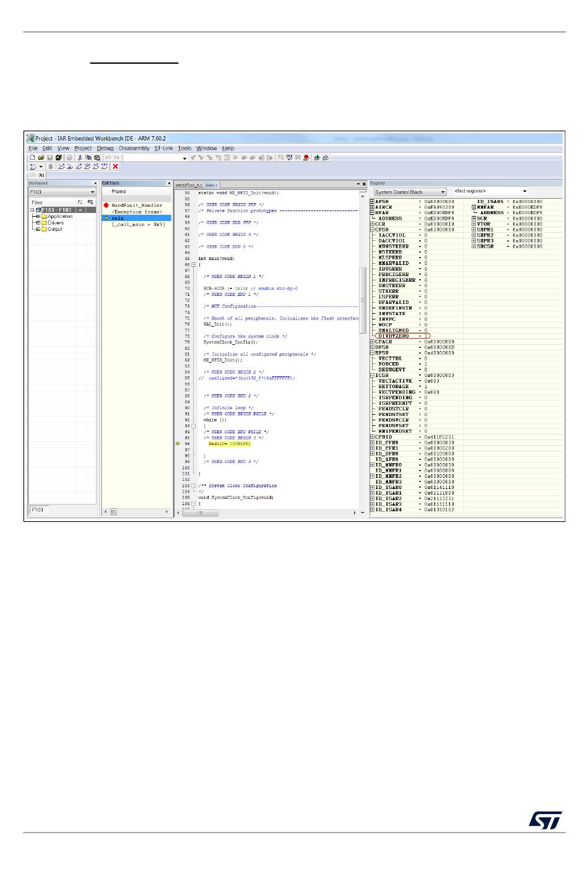Viewport: 588px width, 879px height.
Task: Click the Step Over debug icon
Action: 61,167
